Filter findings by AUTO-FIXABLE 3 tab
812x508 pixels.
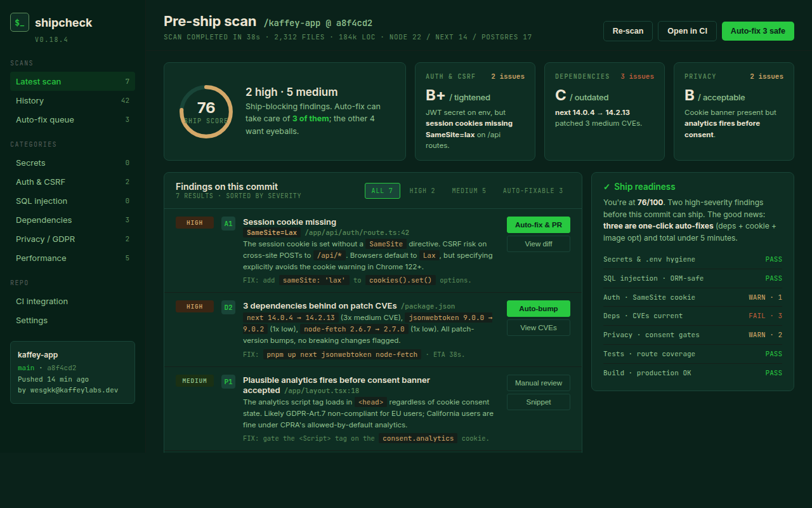533,190
